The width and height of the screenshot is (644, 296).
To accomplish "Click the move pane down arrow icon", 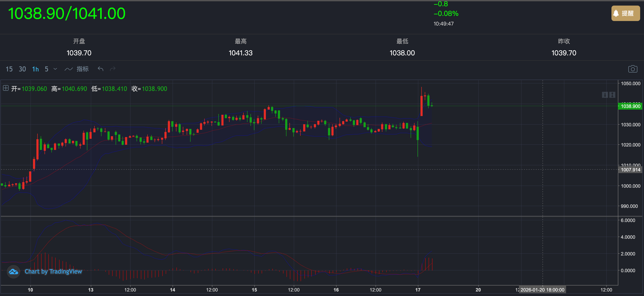I will [x=605, y=95].
